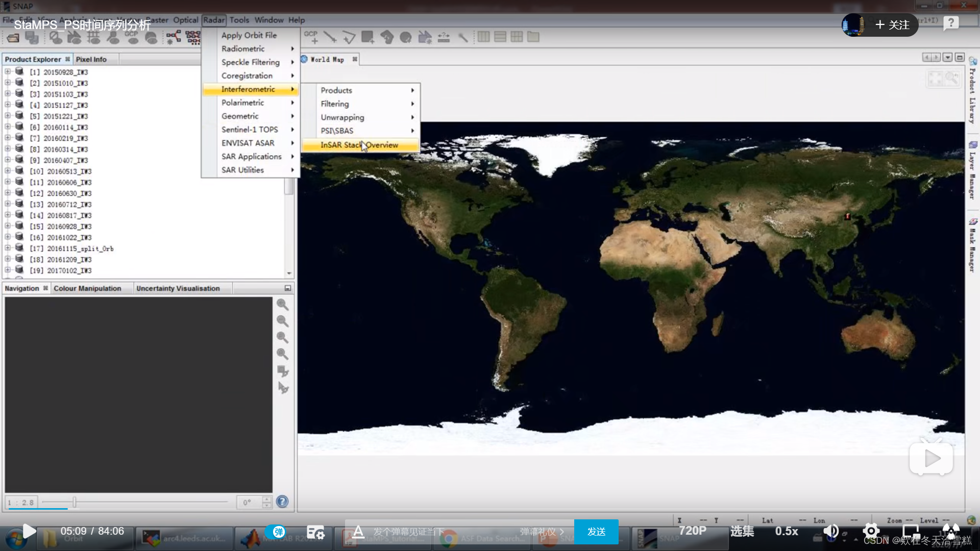
Task: Select the draw line geometry tool
Action: [x=330, y=37]
